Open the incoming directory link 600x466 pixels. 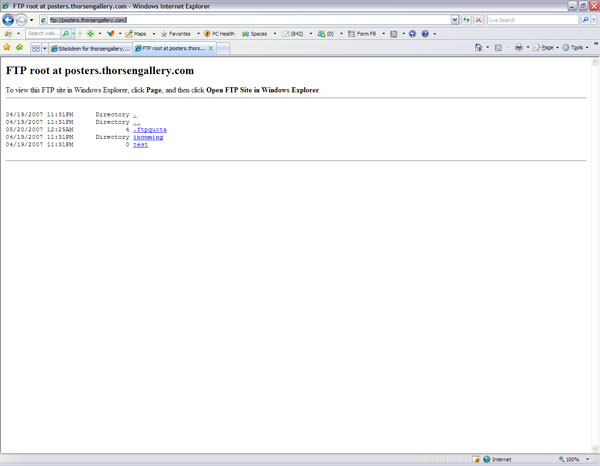click(147, 137)
